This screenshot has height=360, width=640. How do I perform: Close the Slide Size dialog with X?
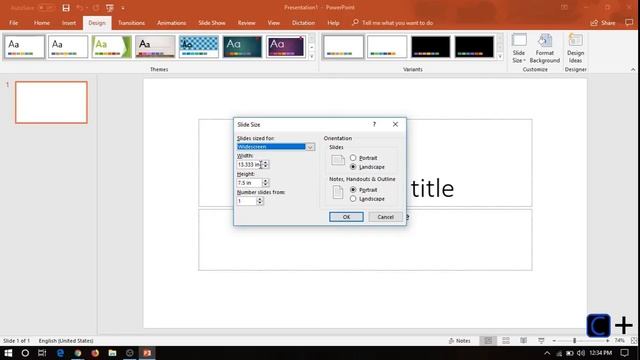395,124
